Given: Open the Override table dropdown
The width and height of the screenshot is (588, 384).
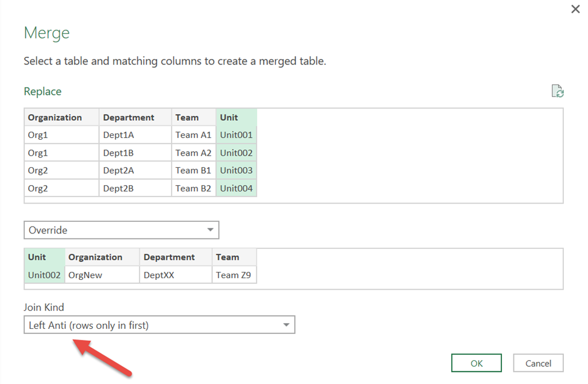Looking at the screenshot, I should coord(121,230).
